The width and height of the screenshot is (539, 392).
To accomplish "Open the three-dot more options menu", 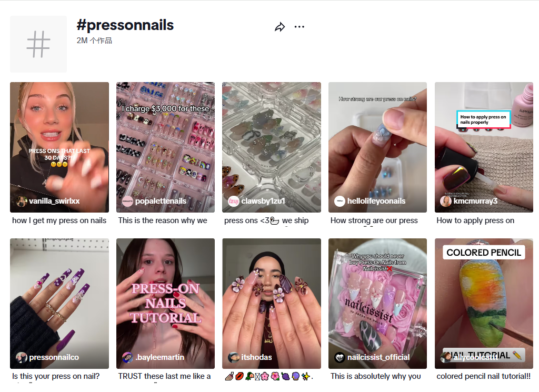I will point(300,27).
